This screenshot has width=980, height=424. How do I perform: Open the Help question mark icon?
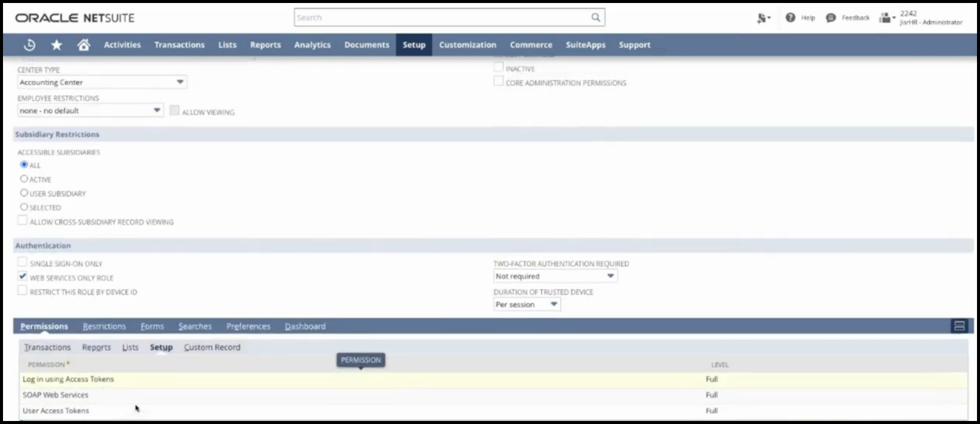(x=790, y=18)
